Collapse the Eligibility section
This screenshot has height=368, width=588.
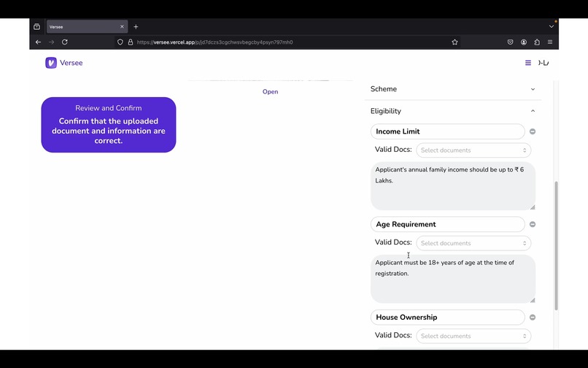tap(453, 111)
